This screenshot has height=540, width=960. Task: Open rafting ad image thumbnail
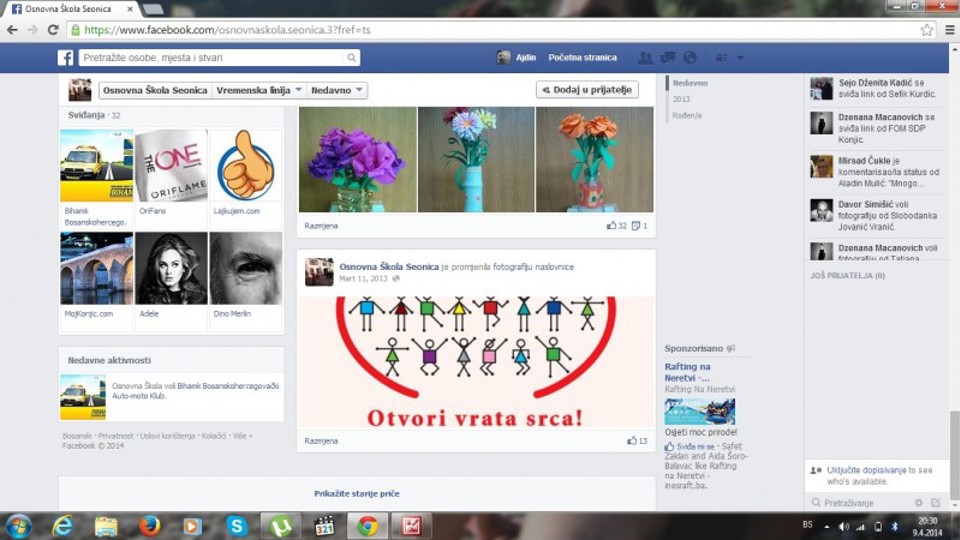point(699,411)
